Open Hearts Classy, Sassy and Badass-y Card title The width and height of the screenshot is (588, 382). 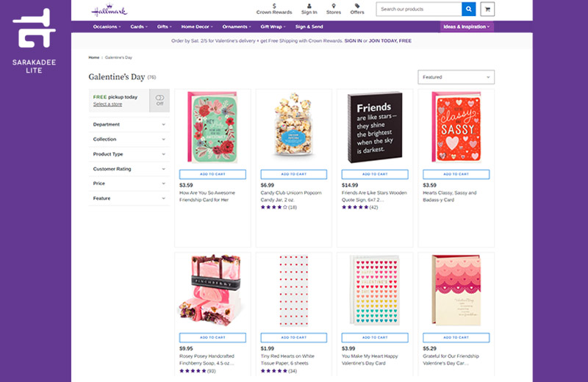(450, 196)
